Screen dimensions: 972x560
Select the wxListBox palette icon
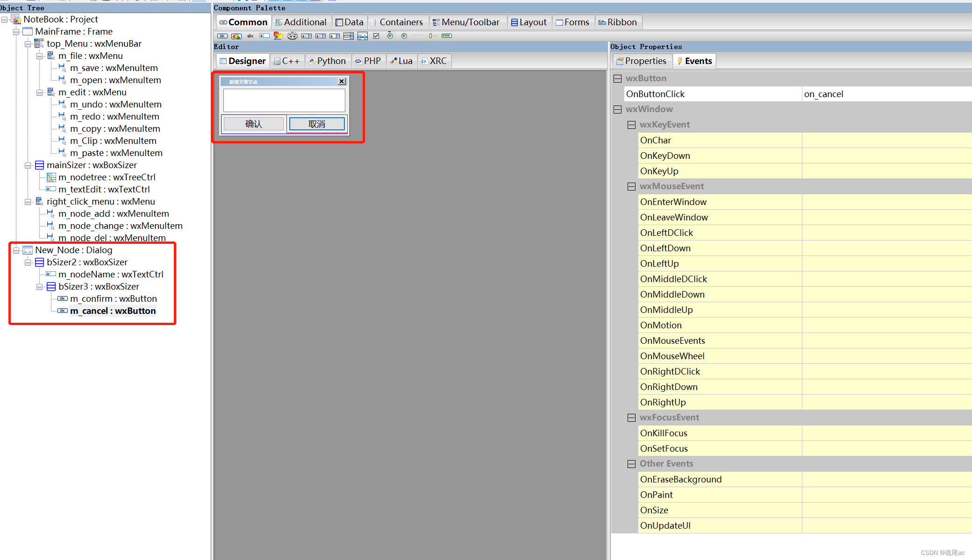pyautogui.click(x=349, y=36)
